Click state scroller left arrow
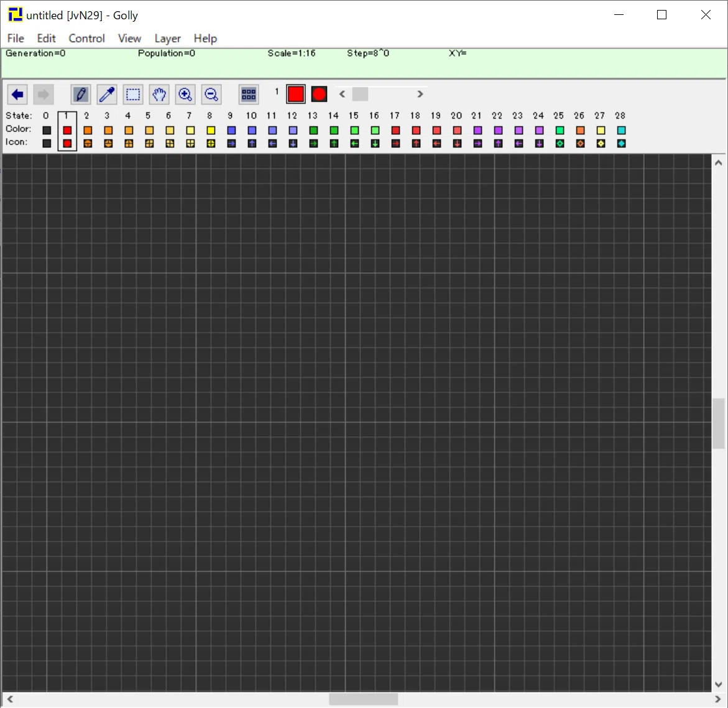This screenshot has height=708, width=728. (342, 94)
